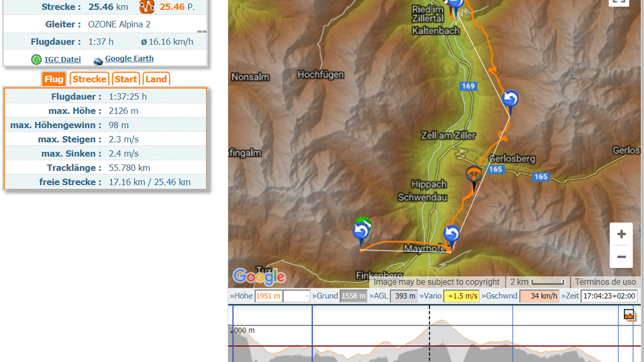Click the orange score icon beside 25.46 P.
The image size is (644, 362).
[x=147, y=7]
